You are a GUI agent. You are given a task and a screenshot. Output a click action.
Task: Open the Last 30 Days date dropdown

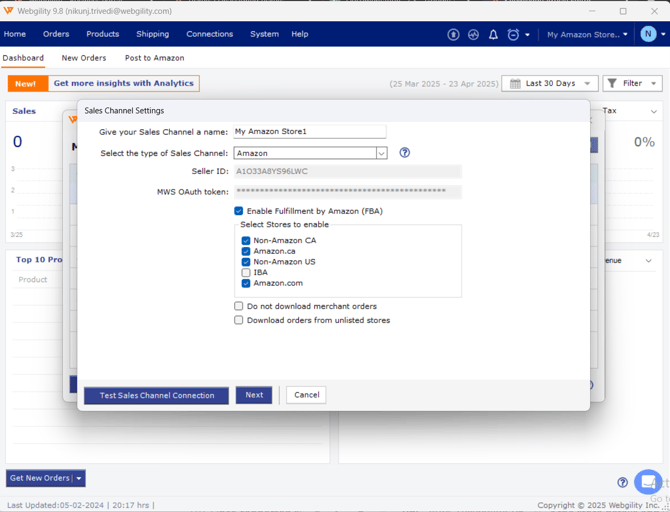click(x=551, y=84)
